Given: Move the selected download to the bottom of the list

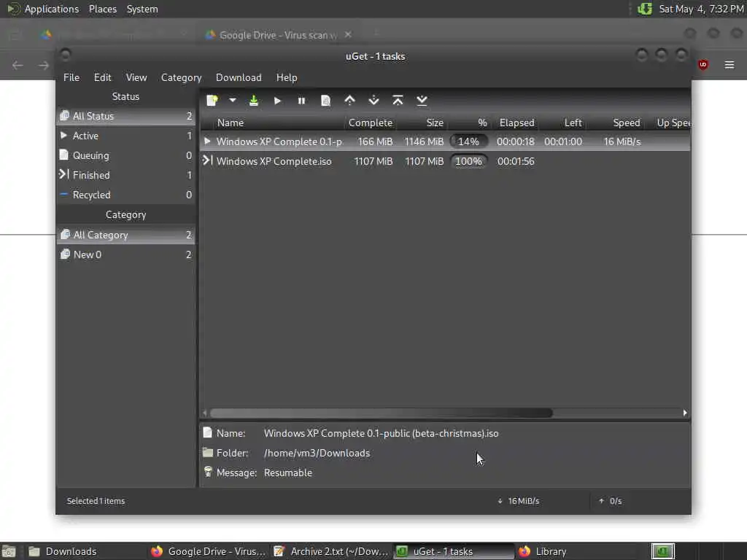Looking at the screenshot, I should pyautogui.click(x=422, y=101).
